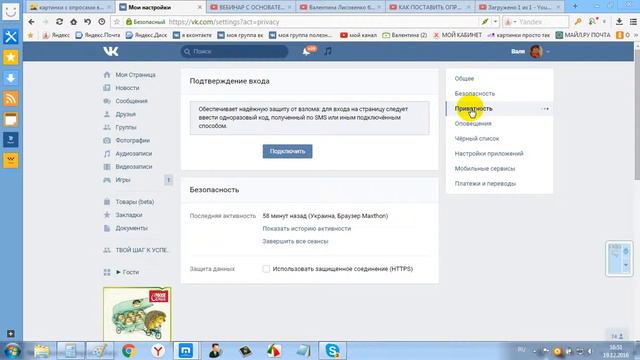Click the Maxthon smiley account avatar
This screenshot has width=640, height=360.
11,11
